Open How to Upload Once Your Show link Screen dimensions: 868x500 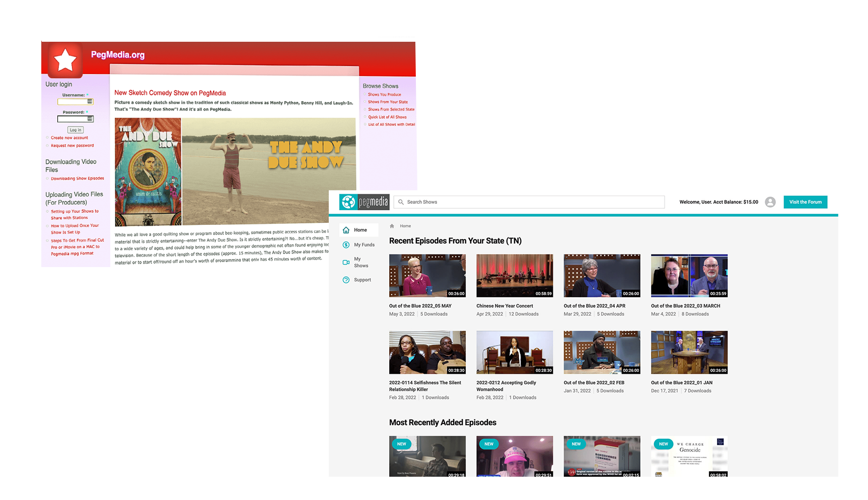pos(75,229)
